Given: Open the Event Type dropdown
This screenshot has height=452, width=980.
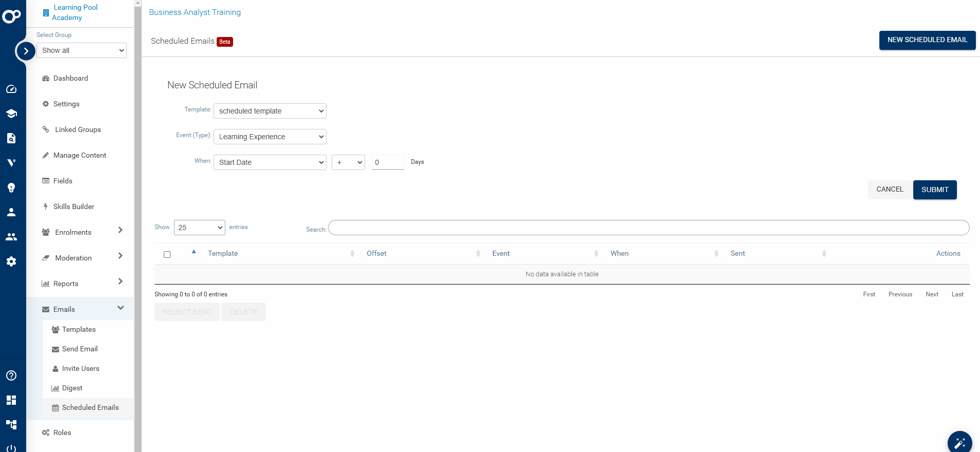Looking at the screenshot, I should 270,137.
